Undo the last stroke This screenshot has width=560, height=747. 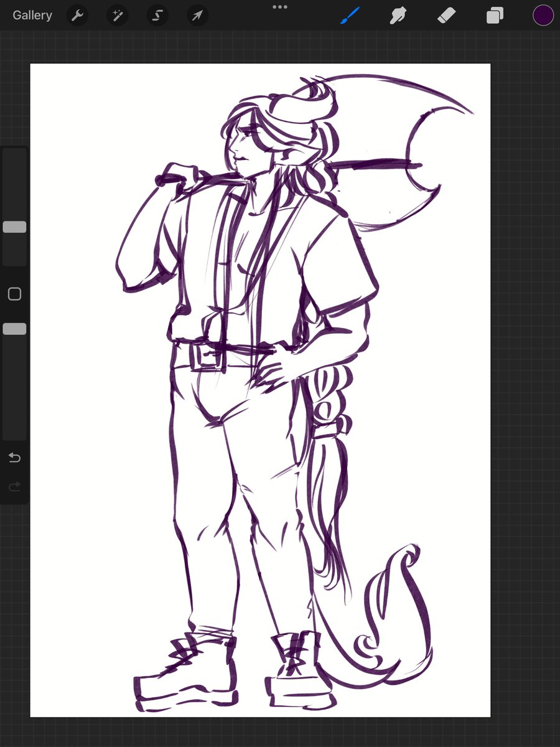(14, 458)
